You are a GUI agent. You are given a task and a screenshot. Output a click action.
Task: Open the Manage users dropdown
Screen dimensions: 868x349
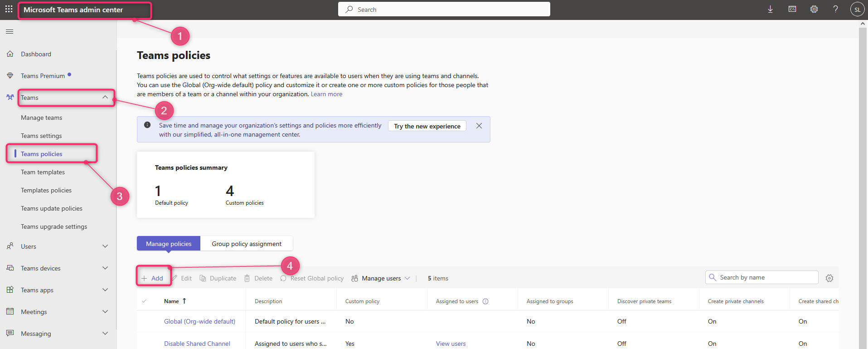381,278
